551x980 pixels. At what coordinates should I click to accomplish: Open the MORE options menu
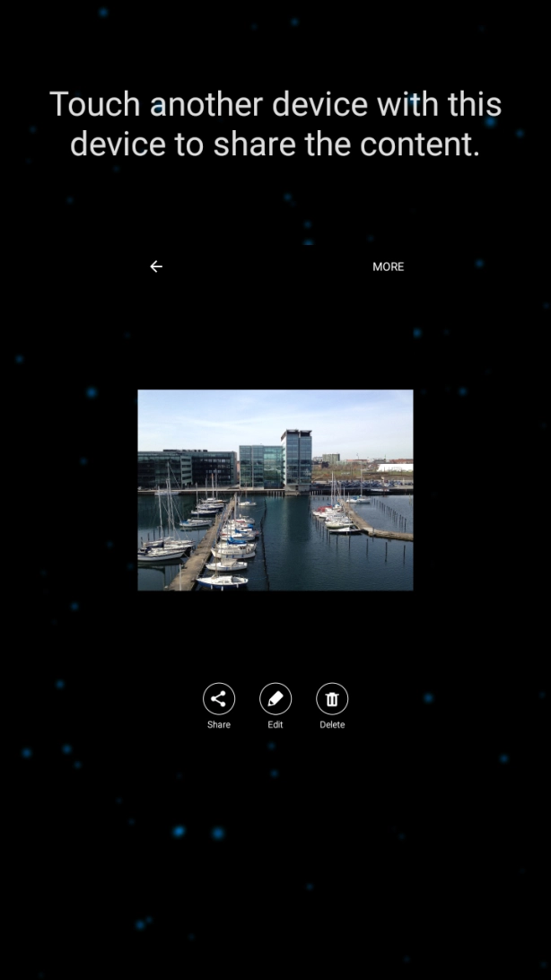(388, 267)
